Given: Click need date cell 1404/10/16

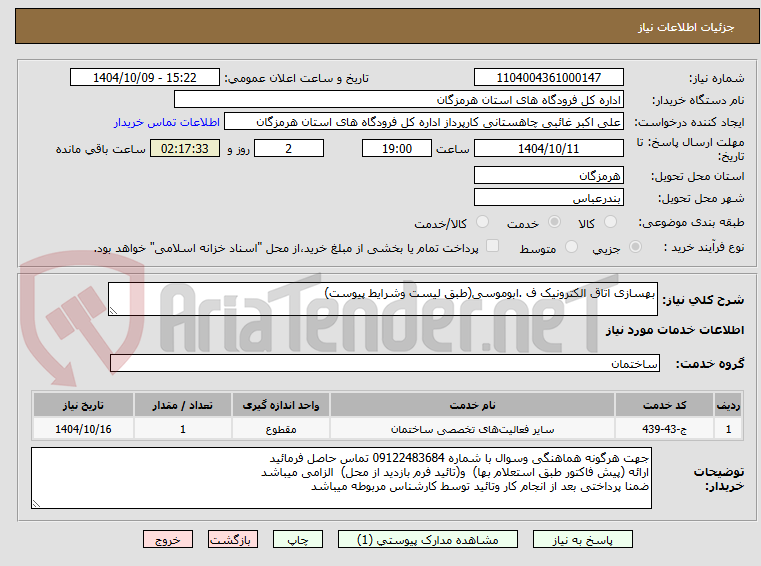Looking at the screenshot, I should point(83,429).
